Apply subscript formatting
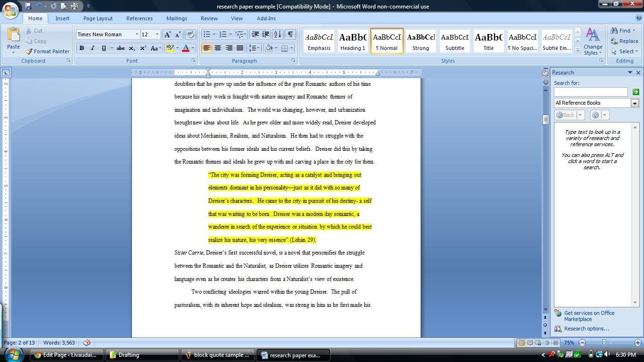This screenshot has width=644, height=362. pyautogui.click(x=132, y=48)
